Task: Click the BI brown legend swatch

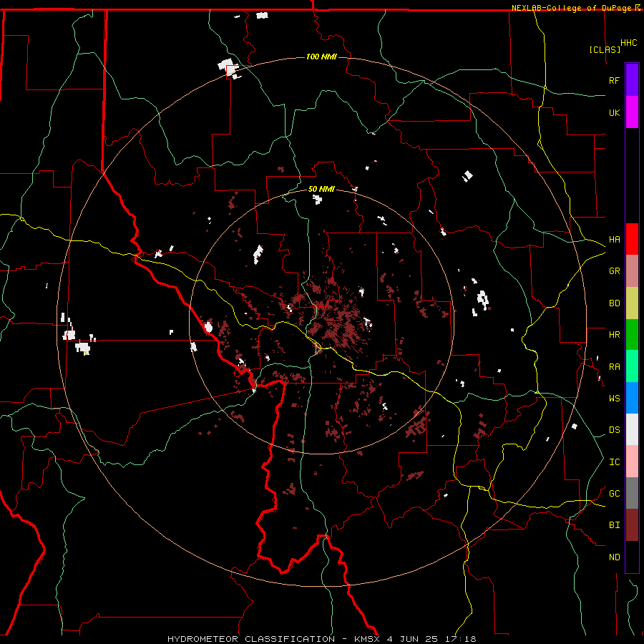Action: tap(632, 525)
